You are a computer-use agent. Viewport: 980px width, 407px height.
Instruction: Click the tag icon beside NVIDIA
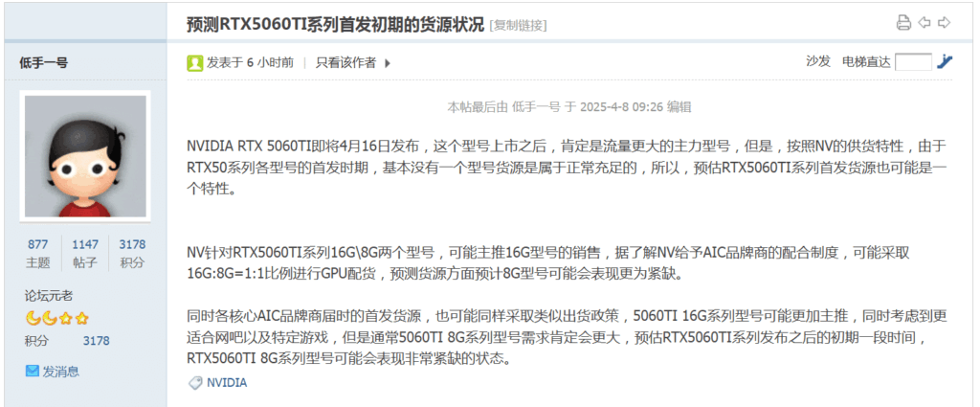195,383
